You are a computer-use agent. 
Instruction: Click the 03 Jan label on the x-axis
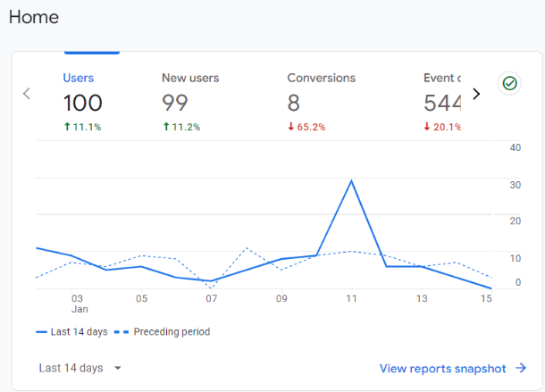coord(78,303)
